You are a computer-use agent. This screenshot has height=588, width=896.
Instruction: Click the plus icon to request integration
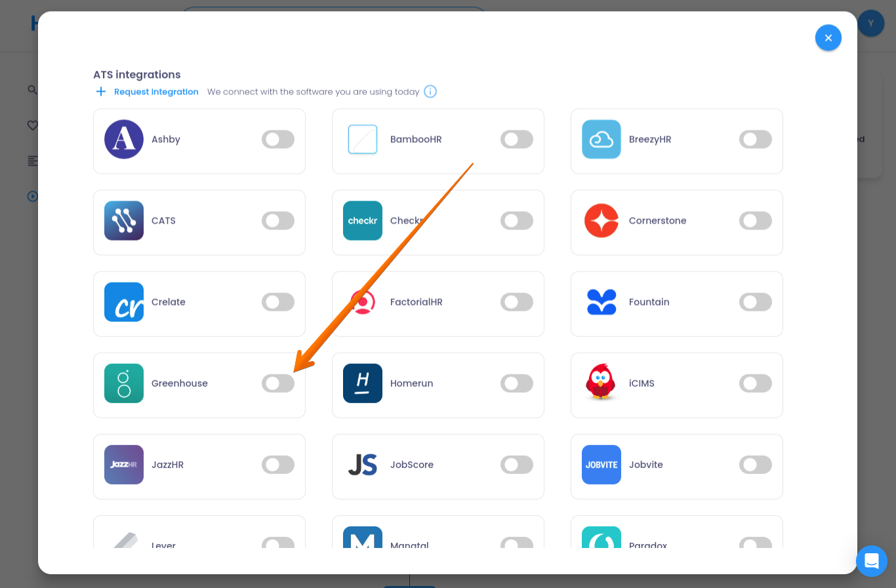(x=101, y=92)
